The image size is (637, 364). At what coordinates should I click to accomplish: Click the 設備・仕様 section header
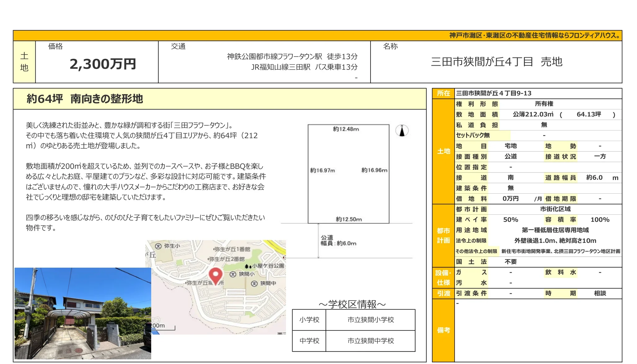click(443, 278)
